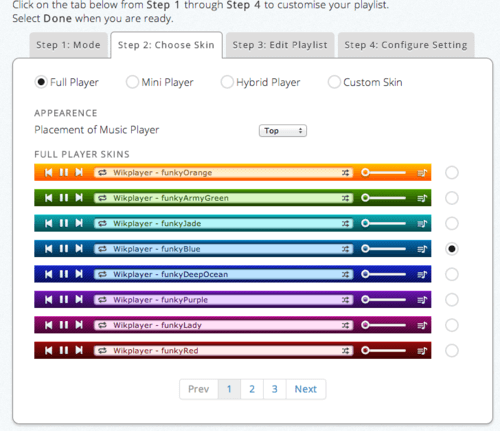Click the funkyLady track title field
Image resolution: width=500 pixels, height=431 pixels.
click(x=224, y=325)
